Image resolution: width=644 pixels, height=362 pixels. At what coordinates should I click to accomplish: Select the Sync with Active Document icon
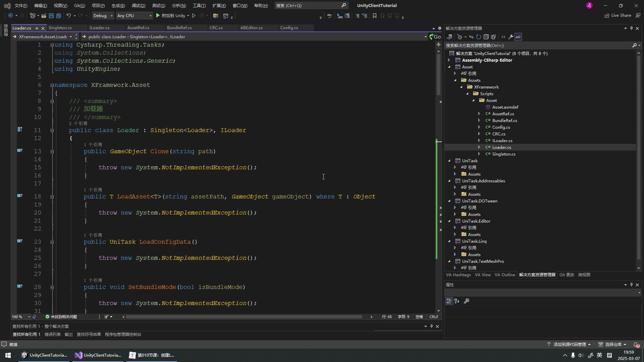(x=471, y=37)
